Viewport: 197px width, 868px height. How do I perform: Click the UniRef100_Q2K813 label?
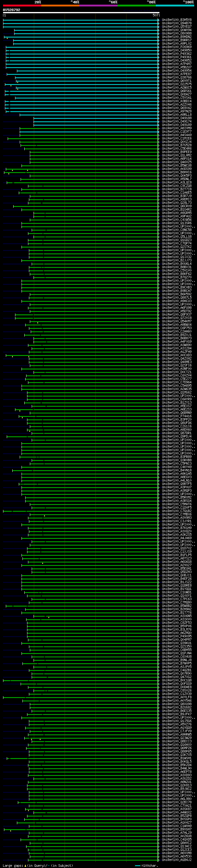(x=176, y=785)
